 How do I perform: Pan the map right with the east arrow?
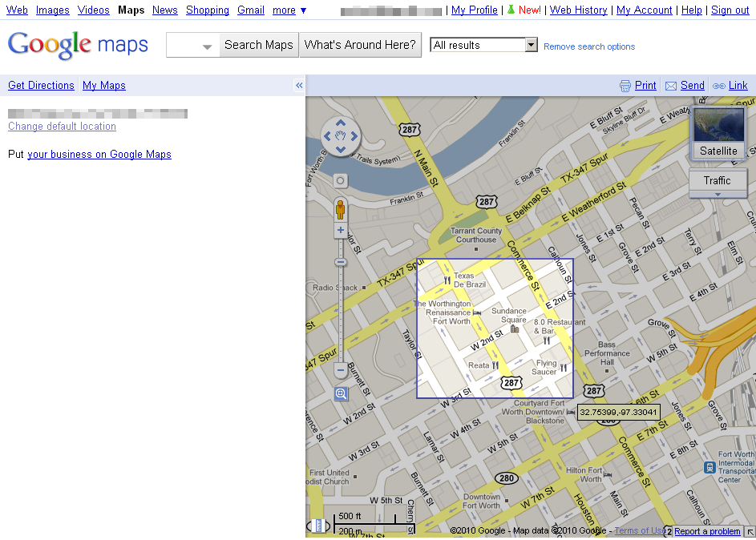(354, 137)
